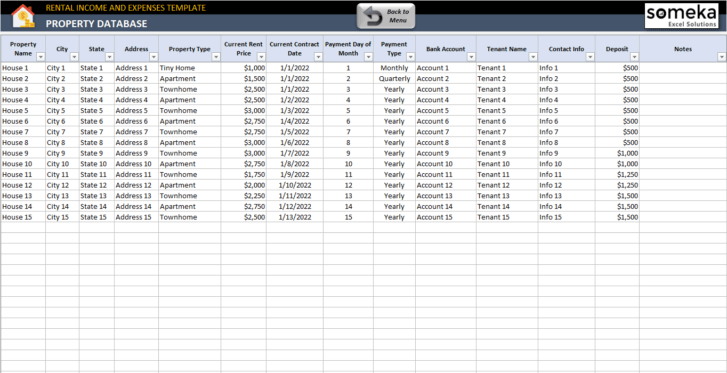Click the empty Notes cell for House 15
The height and width of the screenshot is (373, 727).
pos(683,217)
